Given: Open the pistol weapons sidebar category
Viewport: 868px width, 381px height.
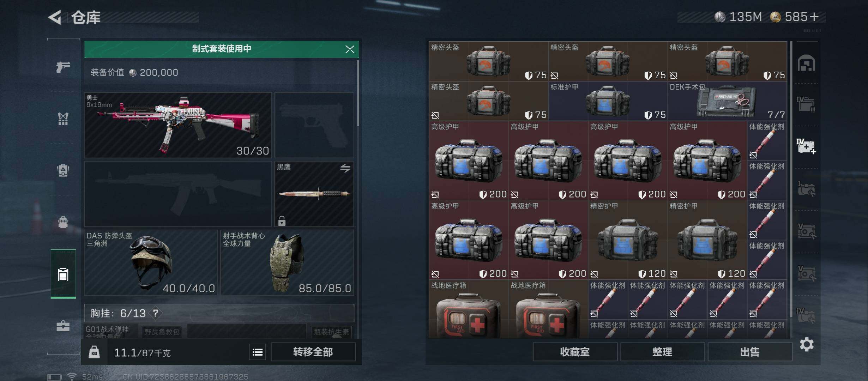Looking at the screenshot, I should point(63,66).
